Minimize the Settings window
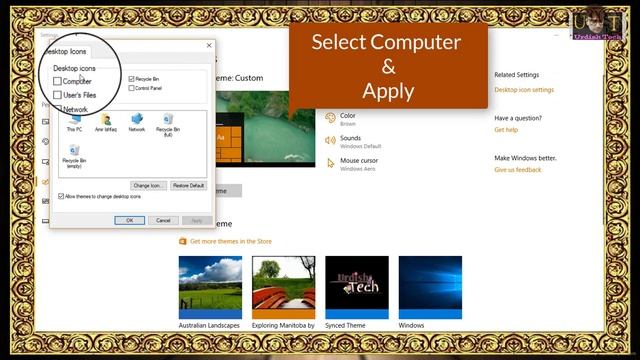Screen dimensions: 640x360 pos(556,36)
